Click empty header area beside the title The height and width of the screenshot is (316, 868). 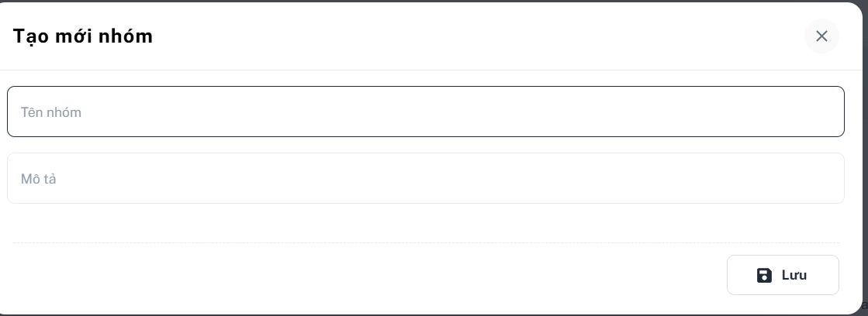tap(465, 36)
